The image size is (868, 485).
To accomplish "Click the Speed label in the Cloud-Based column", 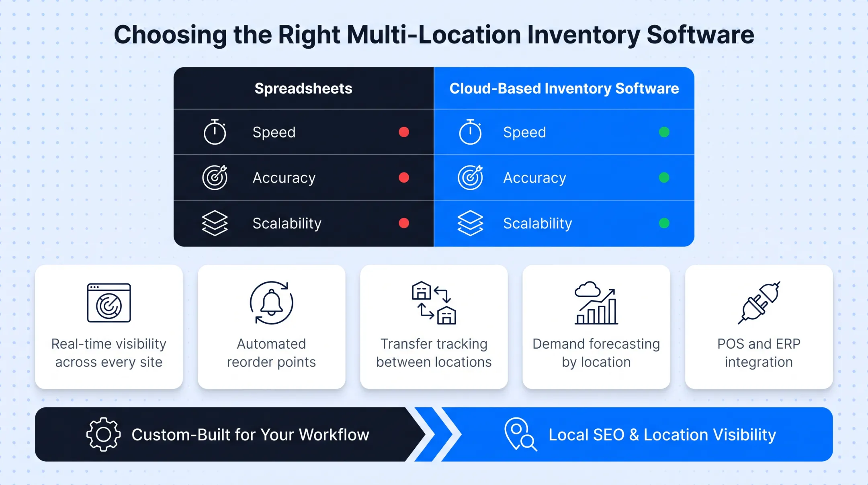I will point(525,132).
